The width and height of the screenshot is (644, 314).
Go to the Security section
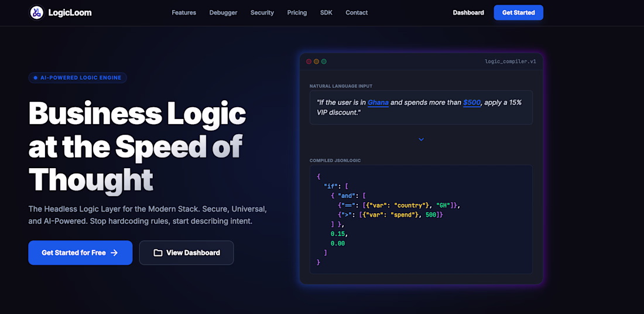click(262, 13)
